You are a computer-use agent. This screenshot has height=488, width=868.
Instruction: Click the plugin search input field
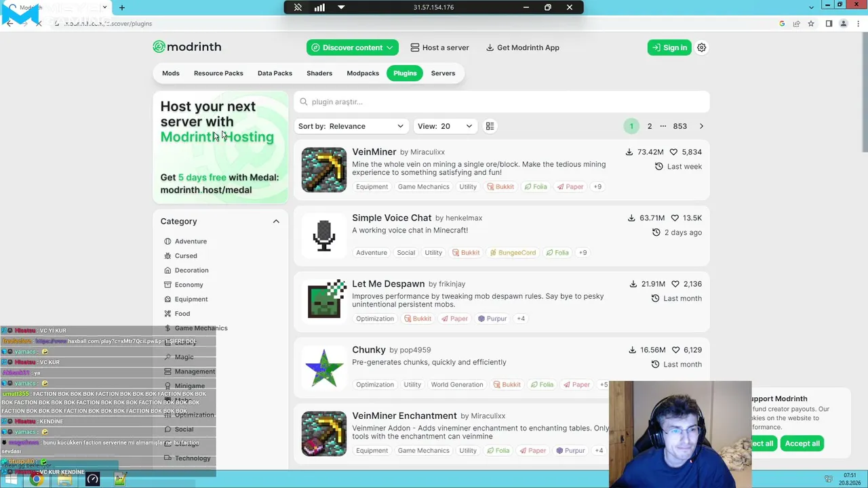pyautogui.click(x=502, y=102)
